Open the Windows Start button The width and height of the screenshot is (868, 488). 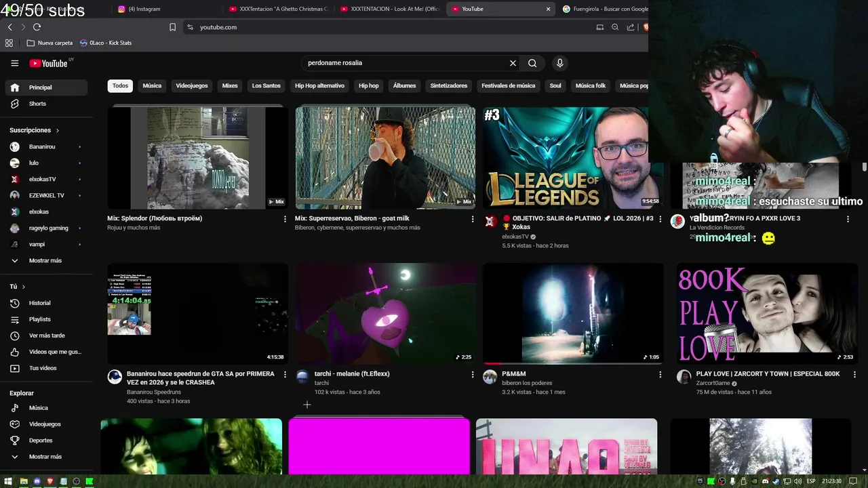tap(9, 481)
